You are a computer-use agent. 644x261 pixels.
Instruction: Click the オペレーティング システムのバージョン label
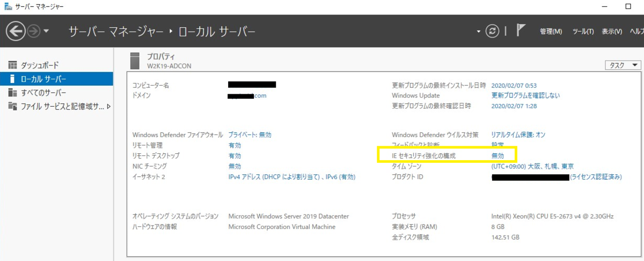pos(175,216)
